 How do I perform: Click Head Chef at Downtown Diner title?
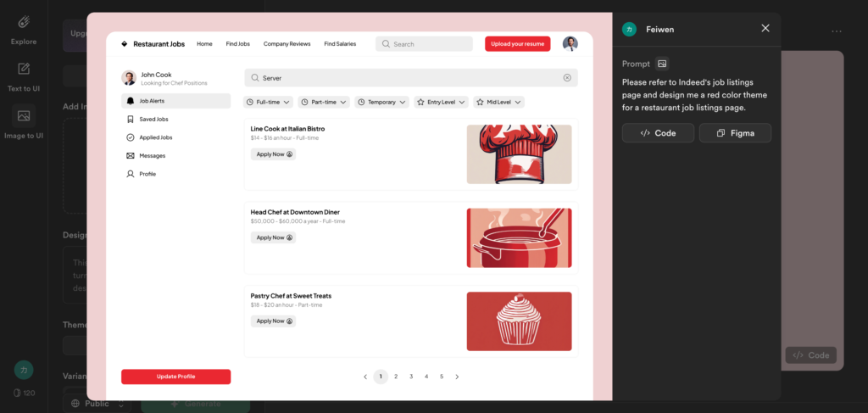(295, 212)
